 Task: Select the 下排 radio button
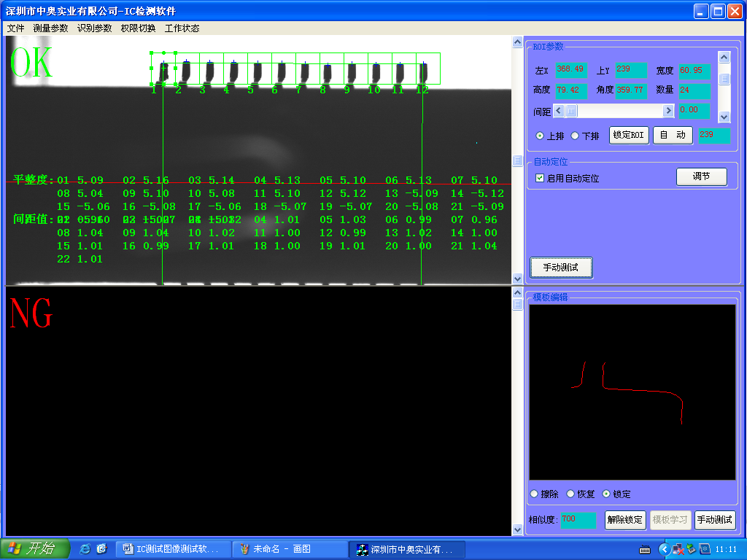(575, 136)
